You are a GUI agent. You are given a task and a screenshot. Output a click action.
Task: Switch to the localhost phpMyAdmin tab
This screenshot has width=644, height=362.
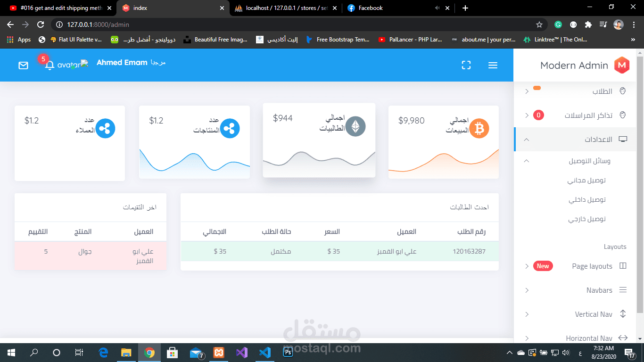[286, 8]
